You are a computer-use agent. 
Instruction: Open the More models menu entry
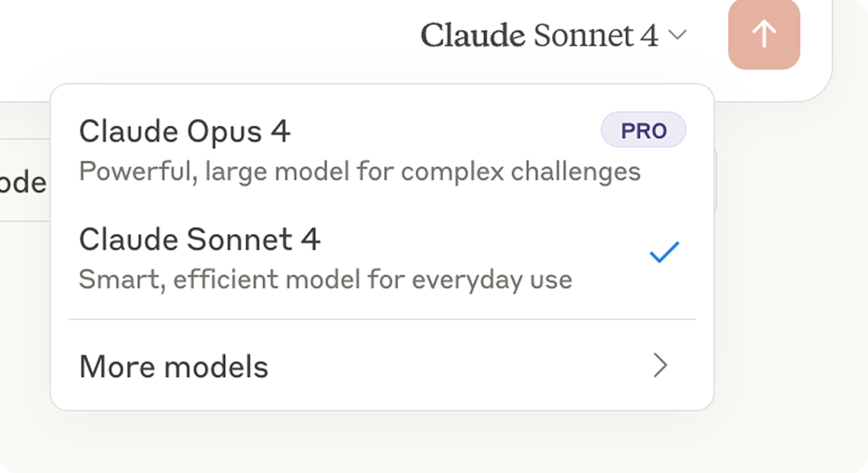tap(382, 366)
